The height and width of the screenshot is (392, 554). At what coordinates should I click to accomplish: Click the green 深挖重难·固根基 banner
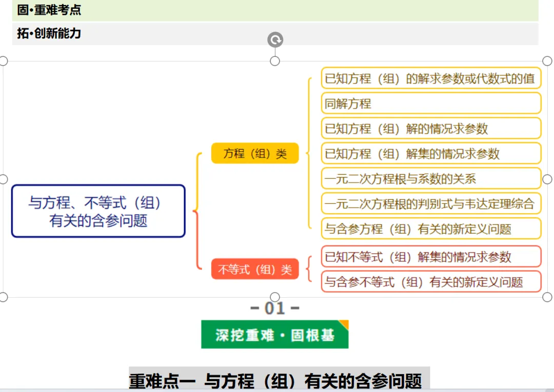coord(275,333)
